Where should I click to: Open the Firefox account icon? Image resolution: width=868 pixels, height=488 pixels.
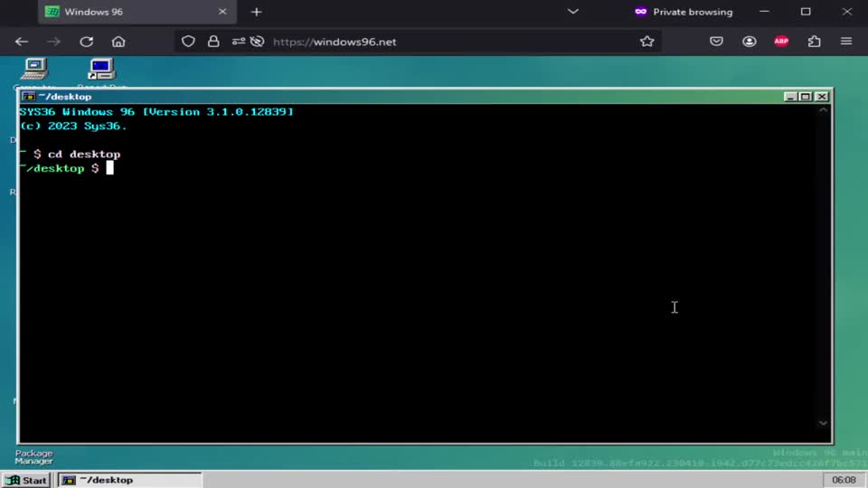[x=750, y=42]
